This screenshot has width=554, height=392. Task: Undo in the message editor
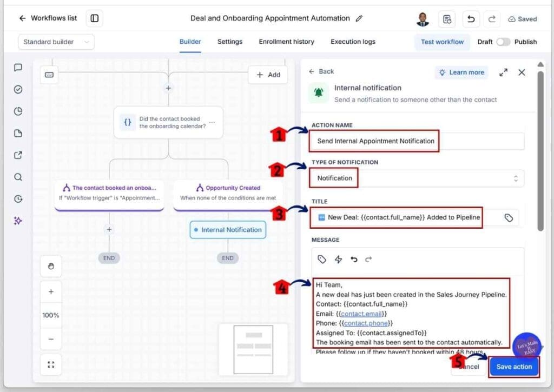[x=354, y=260]
